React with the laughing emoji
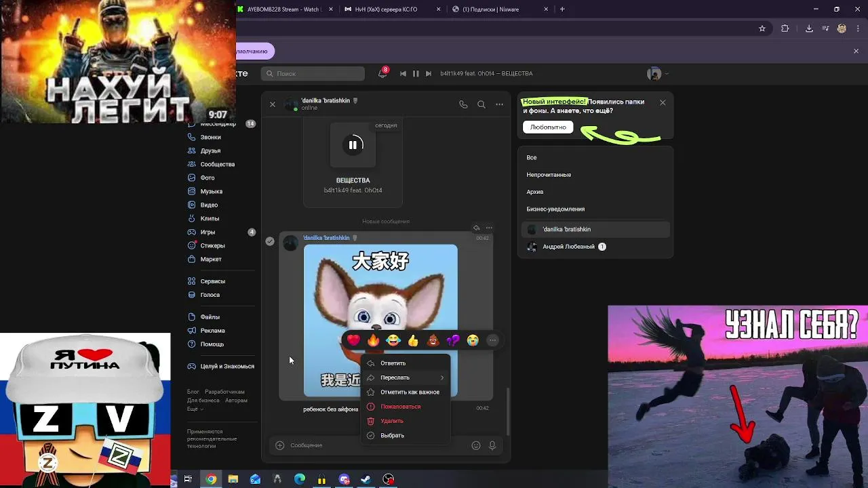 pyautogui.click(x=393, y=340)
